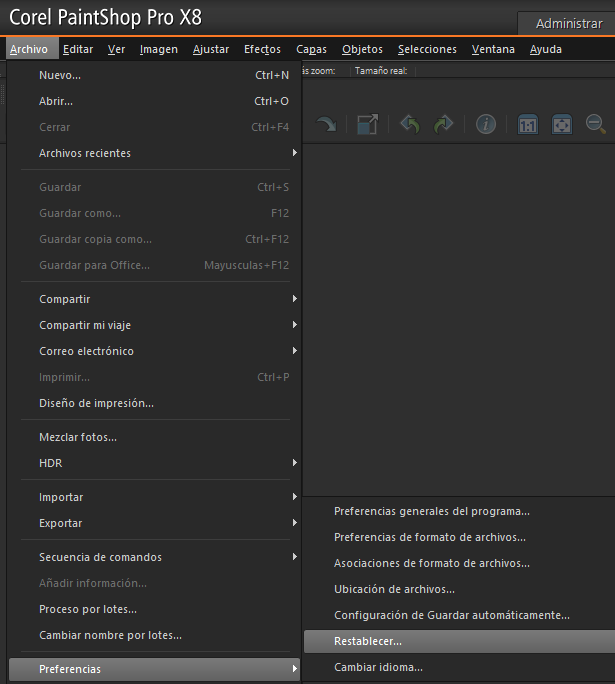Choose Abrir... from the Archivo menu

pyautogui.click(x=155, y=101)
